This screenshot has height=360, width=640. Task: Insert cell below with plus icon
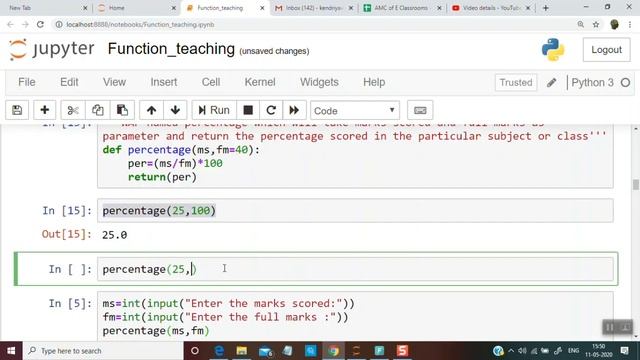pos(44,110)
